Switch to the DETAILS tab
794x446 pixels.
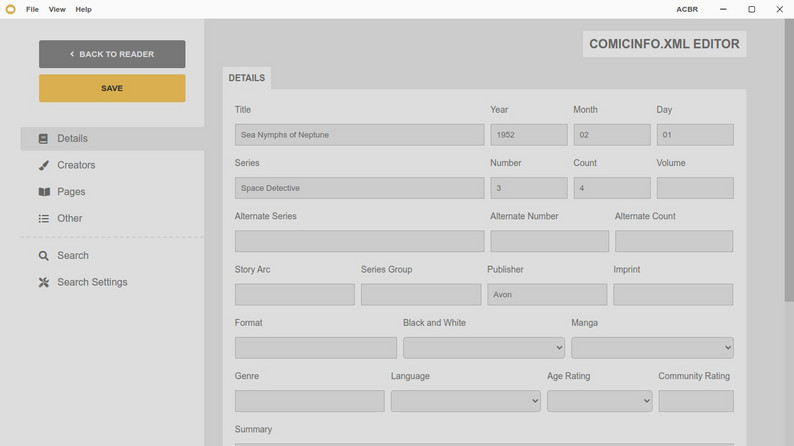[247, 78]
